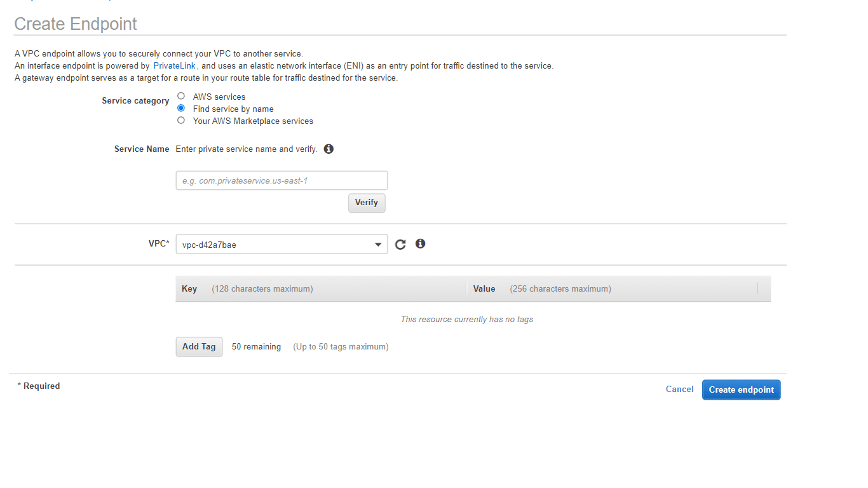Image resolution: width=868 pixels, height=488 pixels.
Task: Click the Service category label
Action: [x=135, y=101]
